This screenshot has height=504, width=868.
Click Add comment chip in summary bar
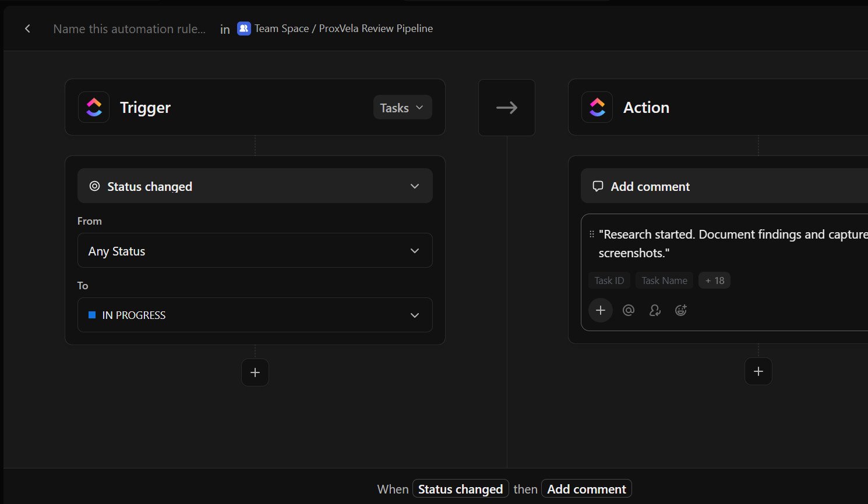pyautogui.click(x=587, y=489)
